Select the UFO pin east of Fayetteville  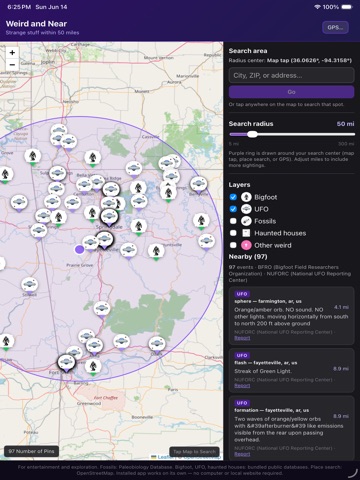[128, 251]
